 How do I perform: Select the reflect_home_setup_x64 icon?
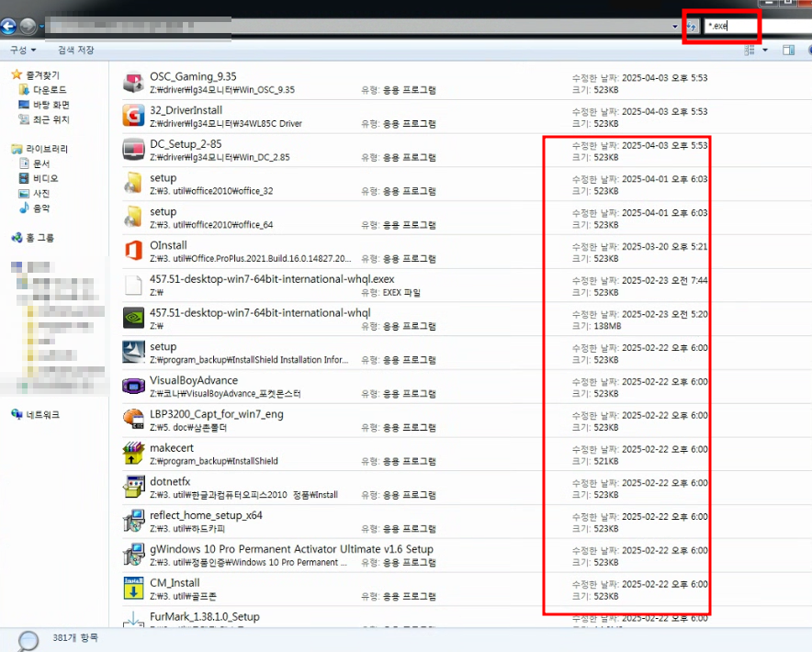pos(133,521)
